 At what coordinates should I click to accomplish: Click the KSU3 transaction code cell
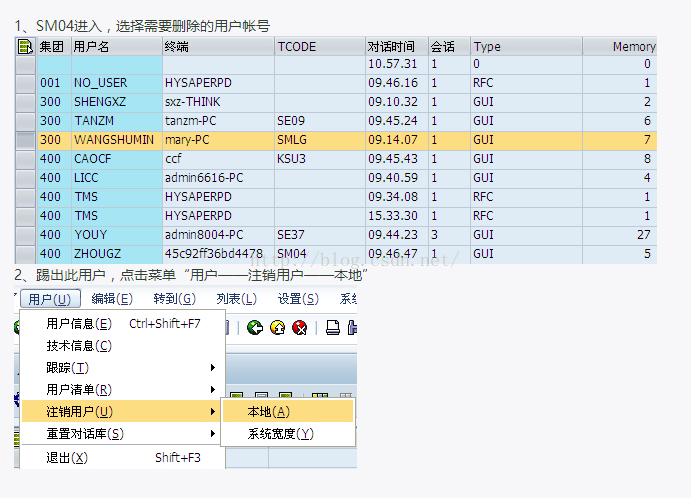point(319,159)
